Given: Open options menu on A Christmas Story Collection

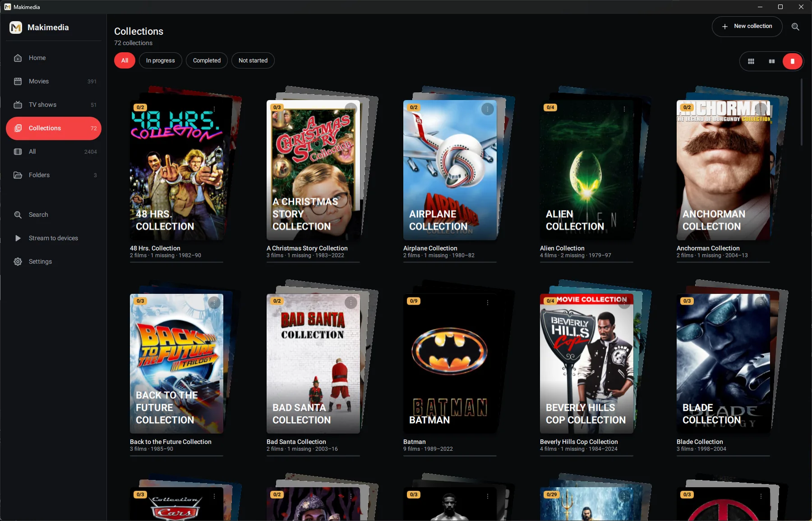Looking at the screenshot, I should click(351, 109).
